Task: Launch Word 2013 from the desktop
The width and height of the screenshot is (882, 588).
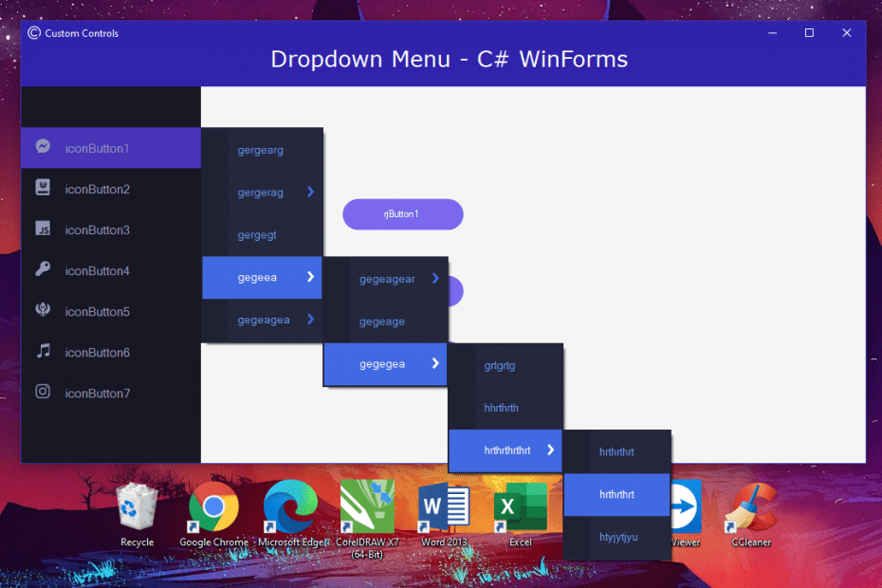Action: [443, 507]
